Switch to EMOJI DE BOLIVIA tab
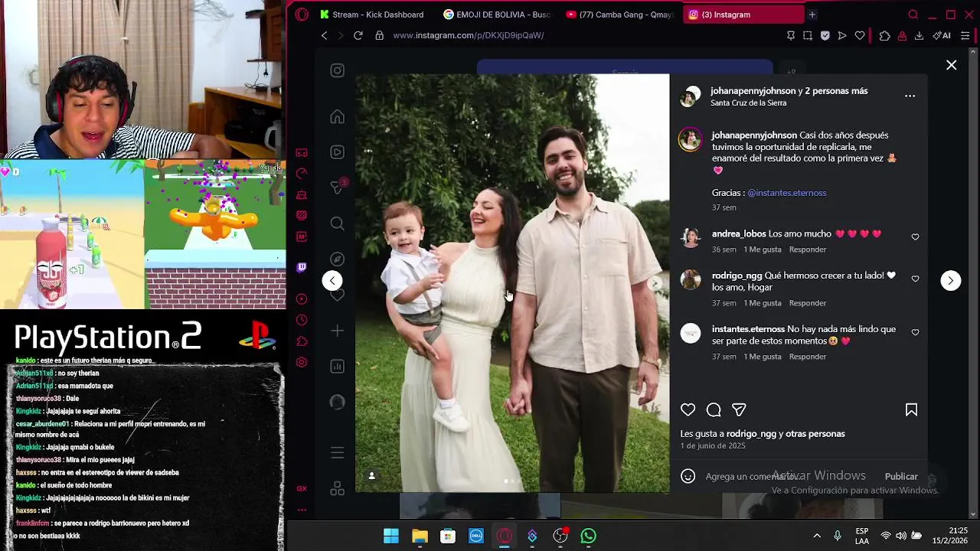The height and width of the screenshot is (551, 980). (498, 15)
